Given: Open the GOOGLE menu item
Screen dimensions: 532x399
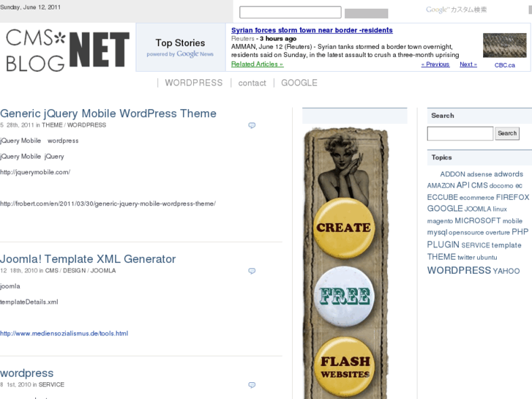Looking at the screenshot, I should pos(299,83).
